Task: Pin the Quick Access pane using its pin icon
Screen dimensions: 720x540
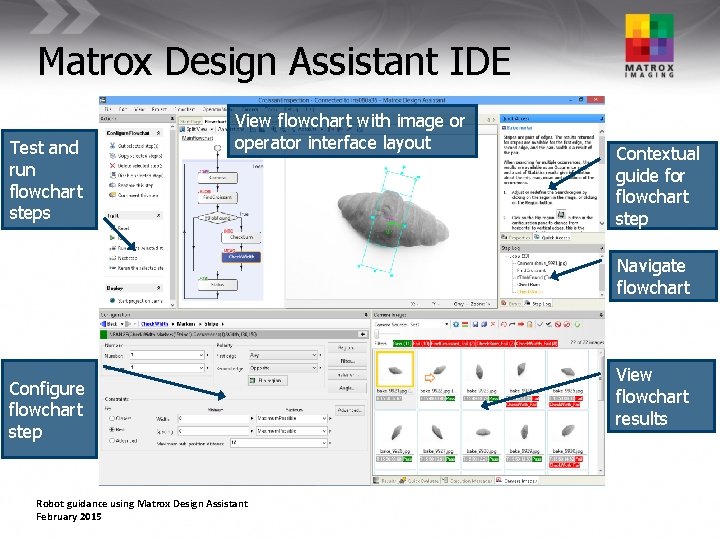Action: tap(601, 118)
